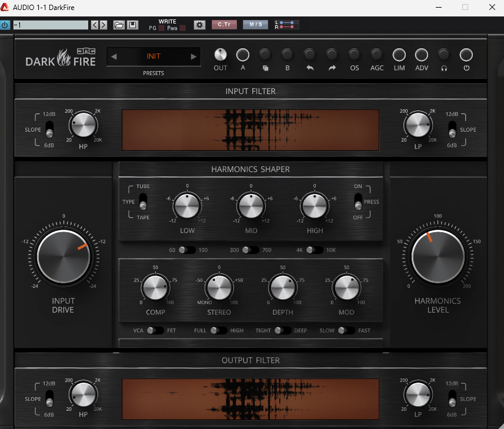The image size is (504, 429).
Task: Click the HARMONICS SHAPER heading
Action: (x=251, y=169)
